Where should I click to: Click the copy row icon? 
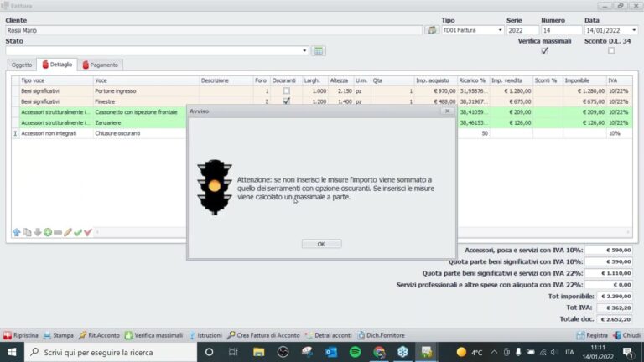point(27,233)
